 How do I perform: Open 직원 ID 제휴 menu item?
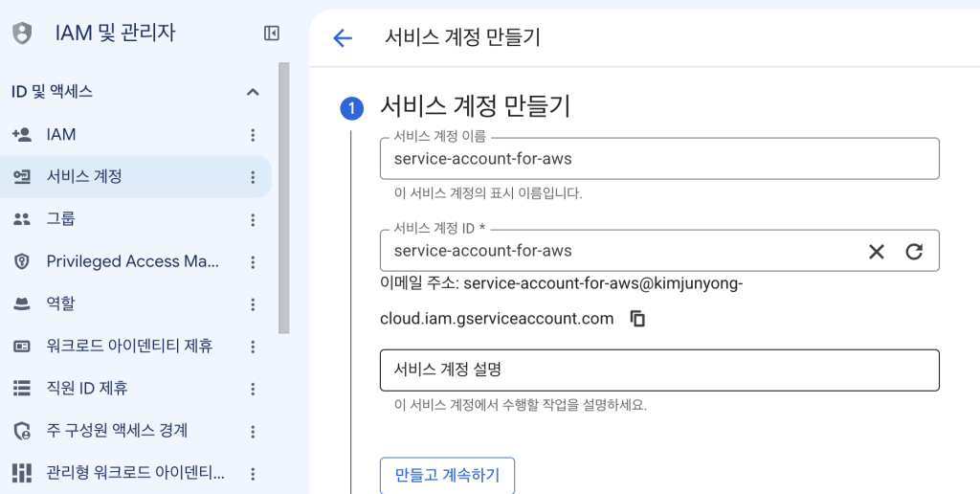pyautogui.click(x=136, y=389)
